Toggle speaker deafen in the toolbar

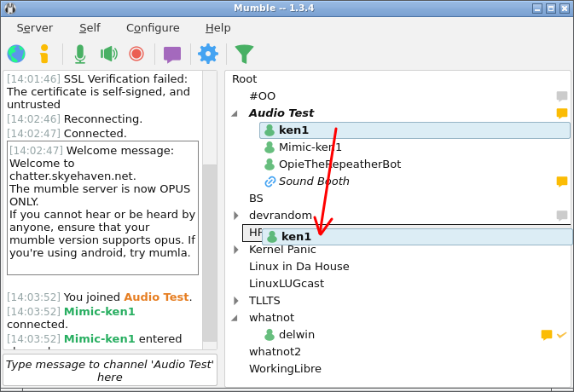click(108, 54)
